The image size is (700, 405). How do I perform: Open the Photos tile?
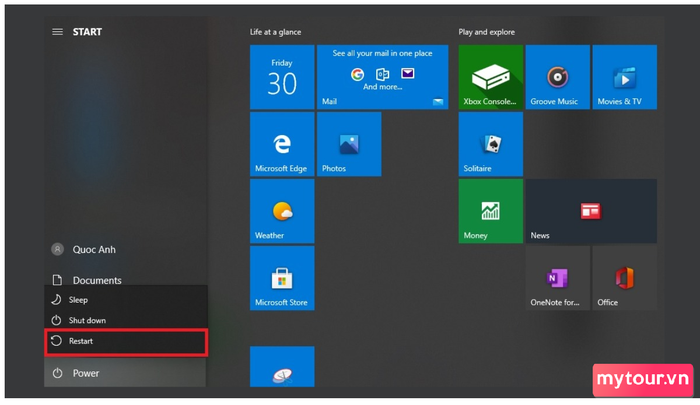click(x=349, y=144)
